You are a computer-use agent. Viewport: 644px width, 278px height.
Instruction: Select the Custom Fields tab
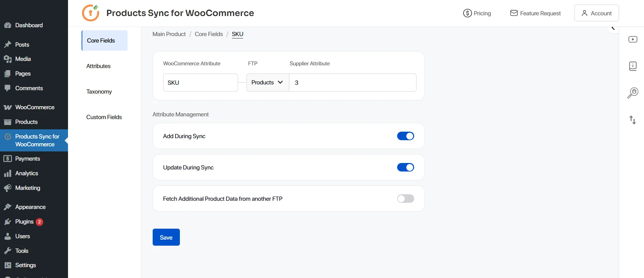104,117
